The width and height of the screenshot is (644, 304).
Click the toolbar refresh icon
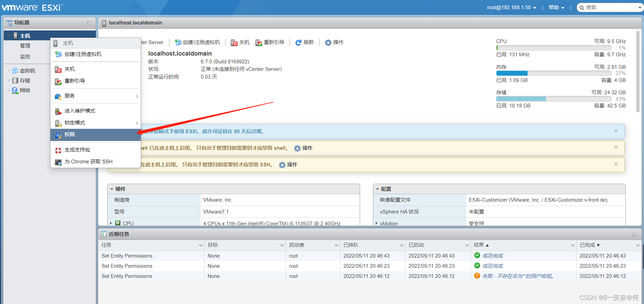tap(298, 42)
